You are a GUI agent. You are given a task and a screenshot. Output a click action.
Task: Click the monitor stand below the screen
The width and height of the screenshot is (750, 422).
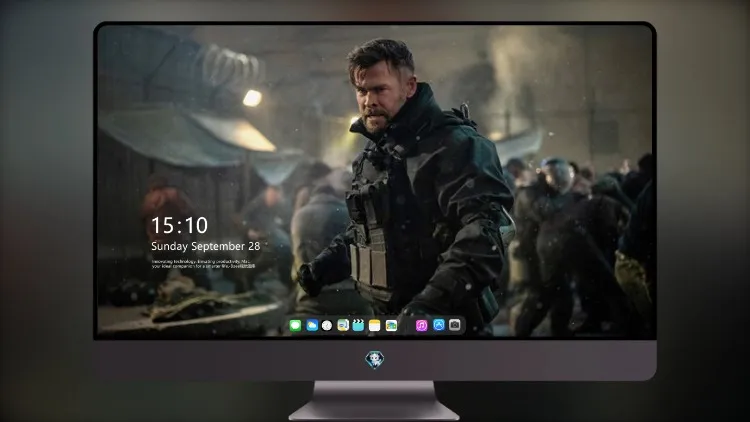[x=374, y=400]
